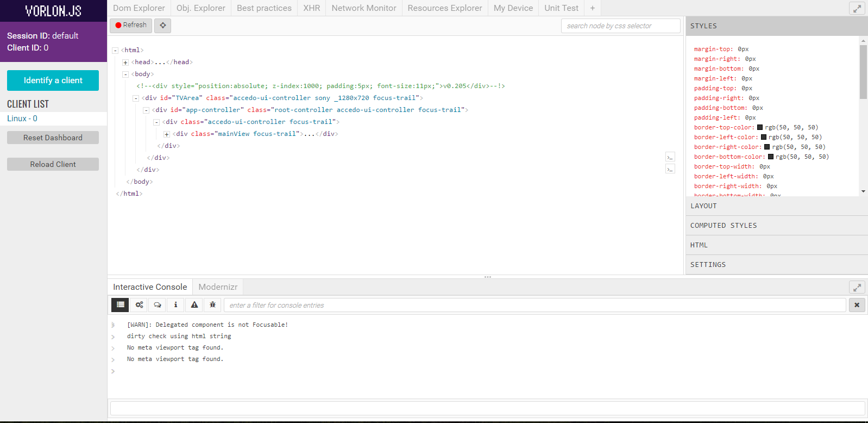The width and height of the screenshot is (868, 423).
Task: Toggle the gears filter in the console toolbar
Action: pos(139,305)
